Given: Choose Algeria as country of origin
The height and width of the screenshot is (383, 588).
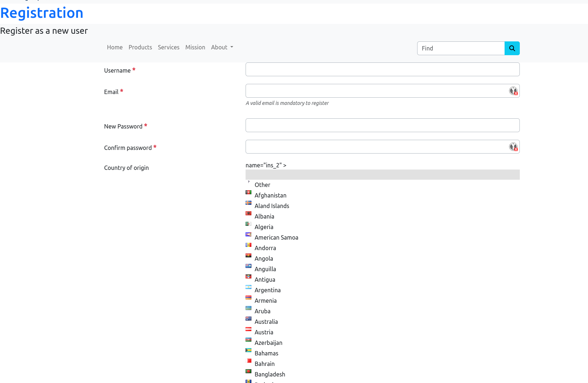Looking at the screenshot, I should coord(264,227).
